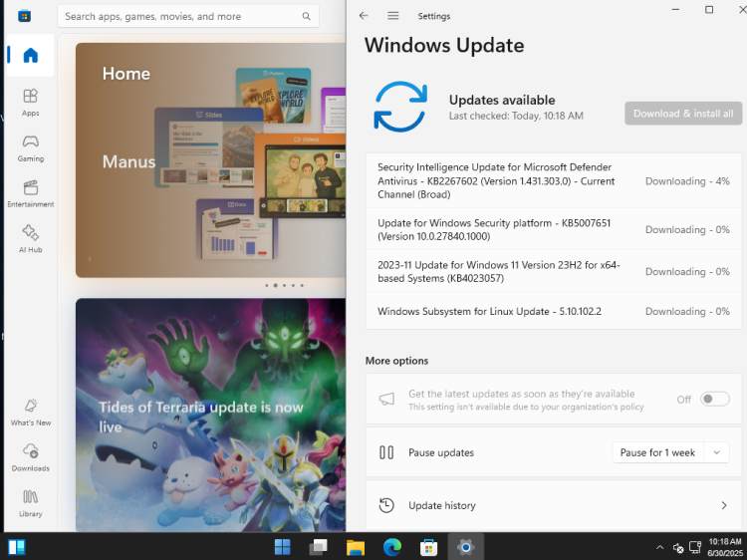Launch Microsoft Edge from taskbar
Image resolution: width=747 pixels, height=560 pixels.
[x=392, y=547]
